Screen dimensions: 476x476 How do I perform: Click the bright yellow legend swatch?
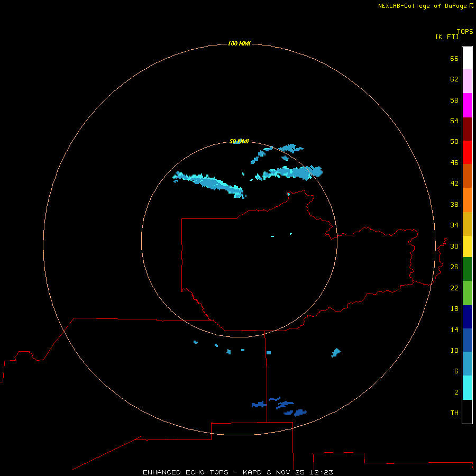(467, 246)
